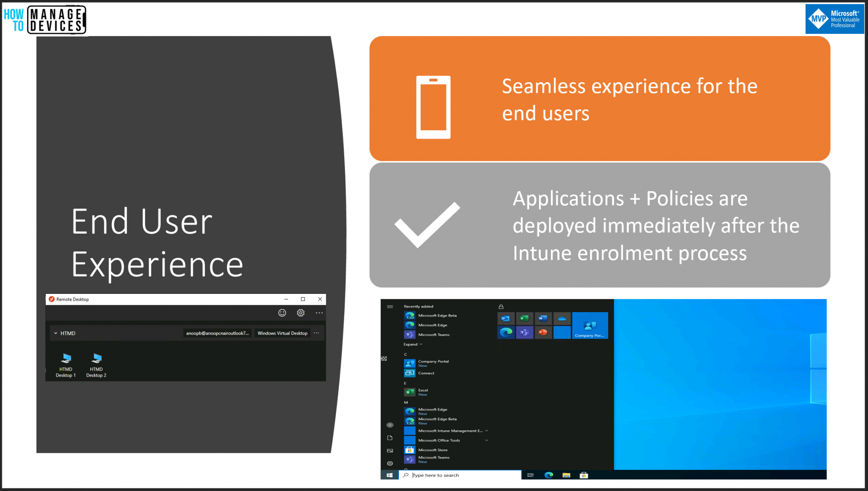Open the Start menu hamburger menu
This screenshot has height=491, width=868.
(389, 306)
